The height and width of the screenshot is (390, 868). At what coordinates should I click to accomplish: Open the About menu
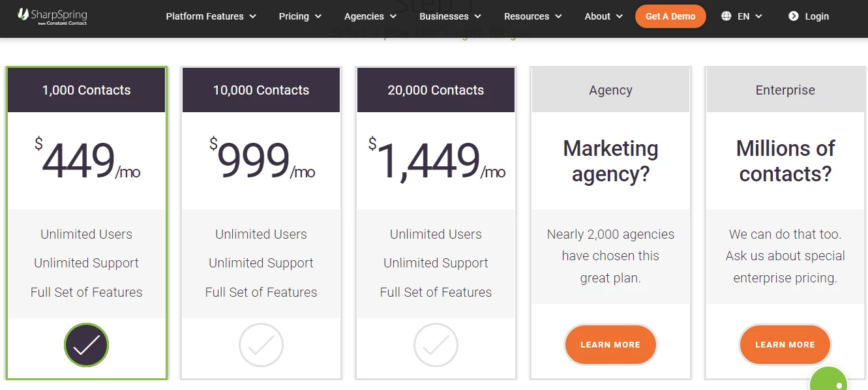604,16
